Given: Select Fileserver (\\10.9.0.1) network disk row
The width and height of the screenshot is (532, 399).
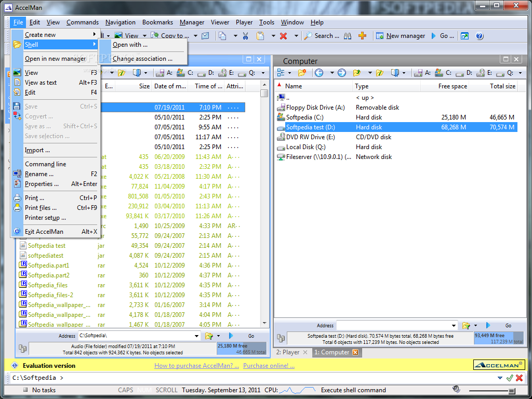Looking at the screenshot, I should click(x=396, y=157).
